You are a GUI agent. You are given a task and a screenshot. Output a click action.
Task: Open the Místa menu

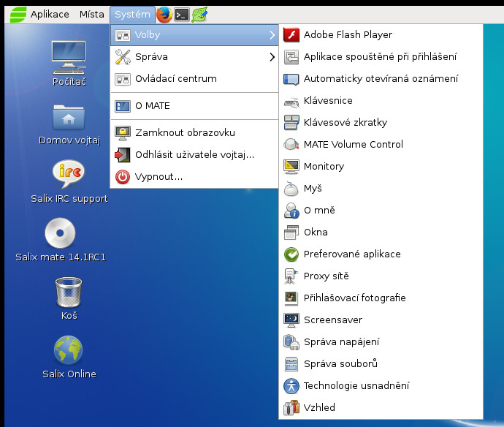(92, 15)
